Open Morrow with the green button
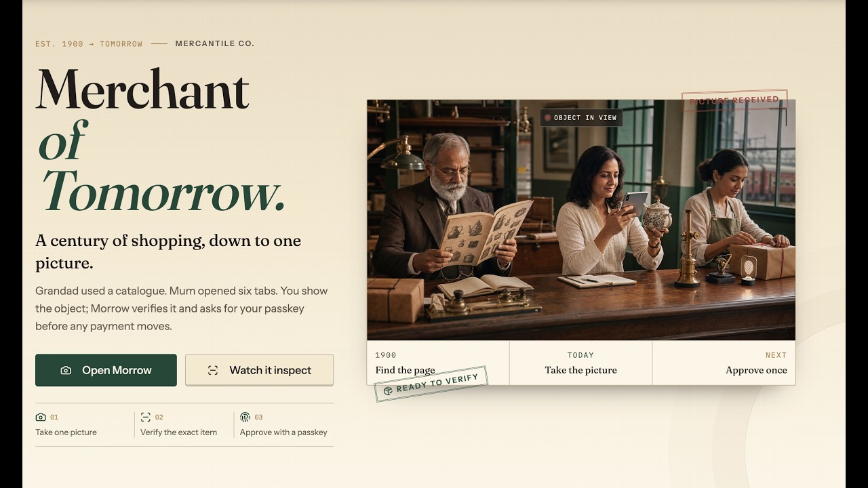Image resolution: width=868 pixels, height=488 pixels. (106, 370)
